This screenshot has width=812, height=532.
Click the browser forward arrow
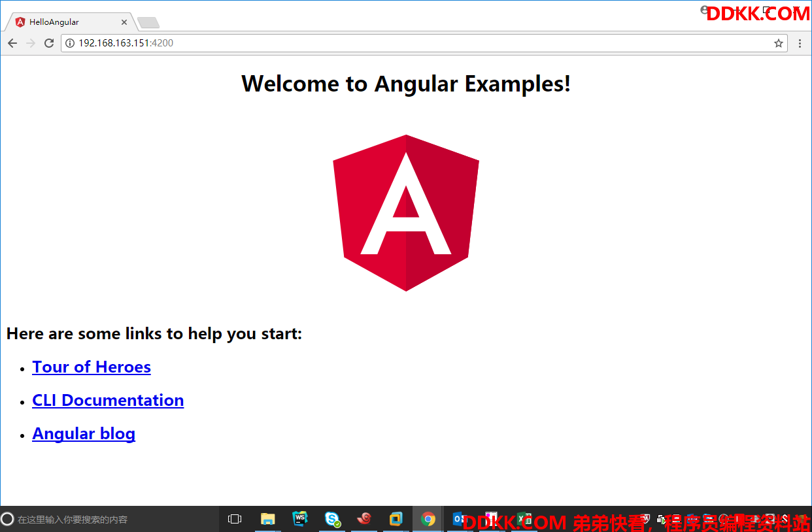[30, 43]
